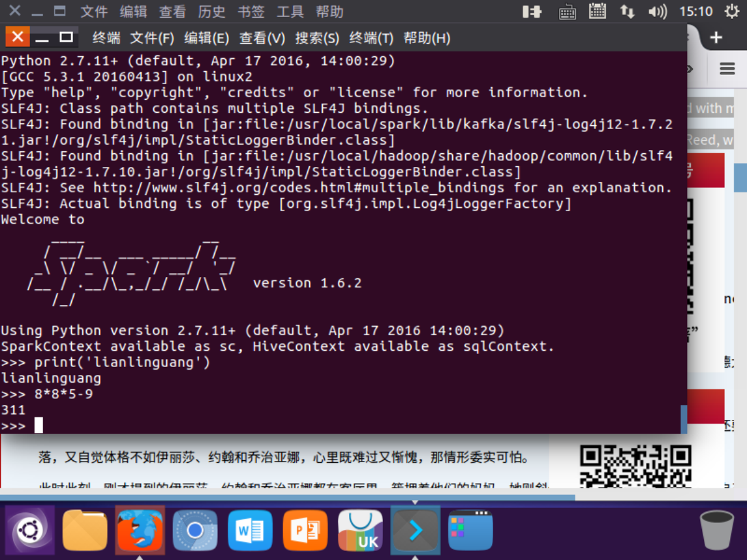The image size is (747, 560).
Task: Click the slf4j.org multiple_bindings URL
Action: pos(299,188)
